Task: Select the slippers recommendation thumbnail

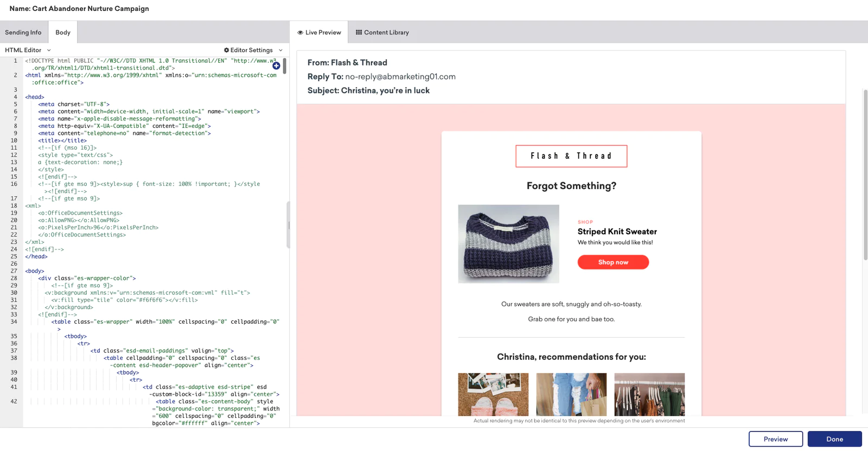Action: tap(493, 395)
